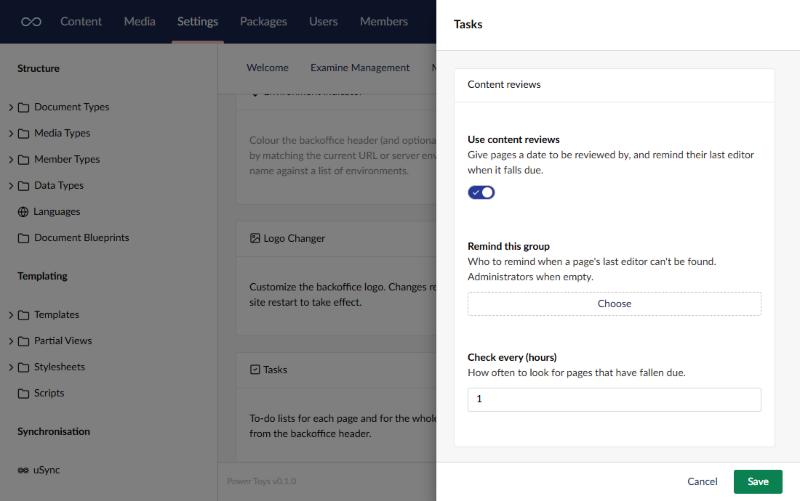Select the Settings section tab
The image size is (800, 501).
coord(197,21)
